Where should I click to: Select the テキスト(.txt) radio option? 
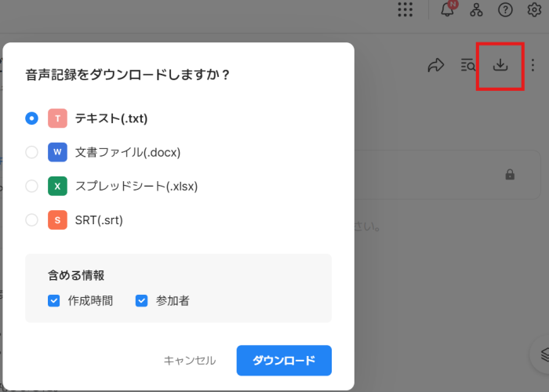coord(32,118)
